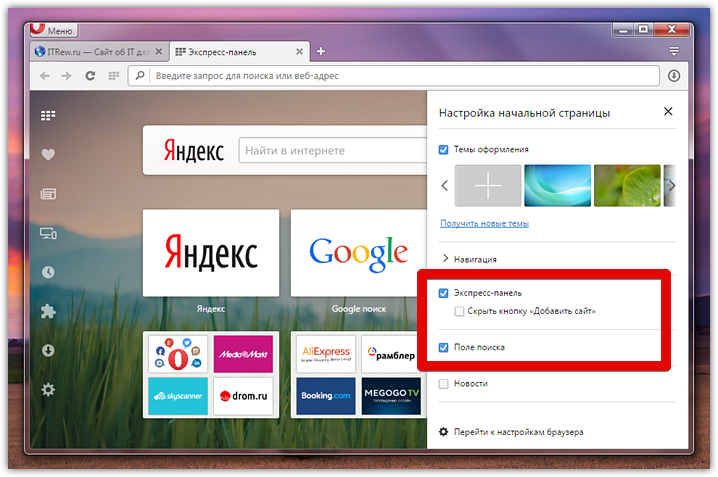Open a new tab with plus button
Viewport: 718px width, 477px height.
pos(321,51)
